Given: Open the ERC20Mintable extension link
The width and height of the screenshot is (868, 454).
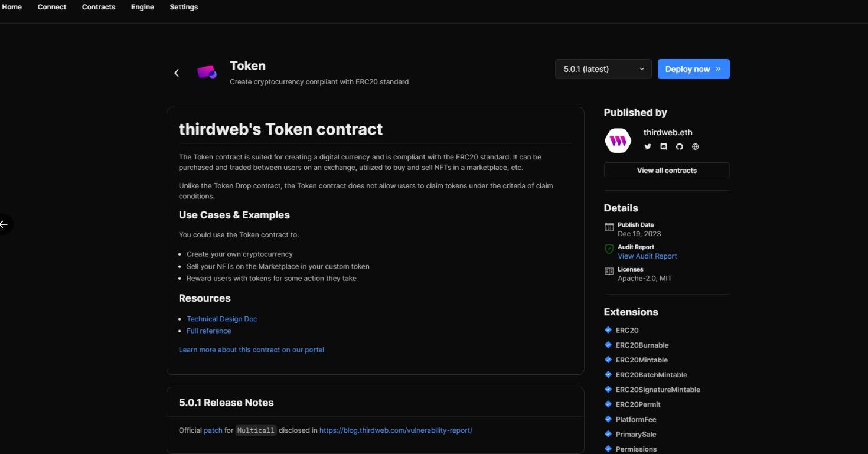Looking at the screenshot, I should coord(642,360).
